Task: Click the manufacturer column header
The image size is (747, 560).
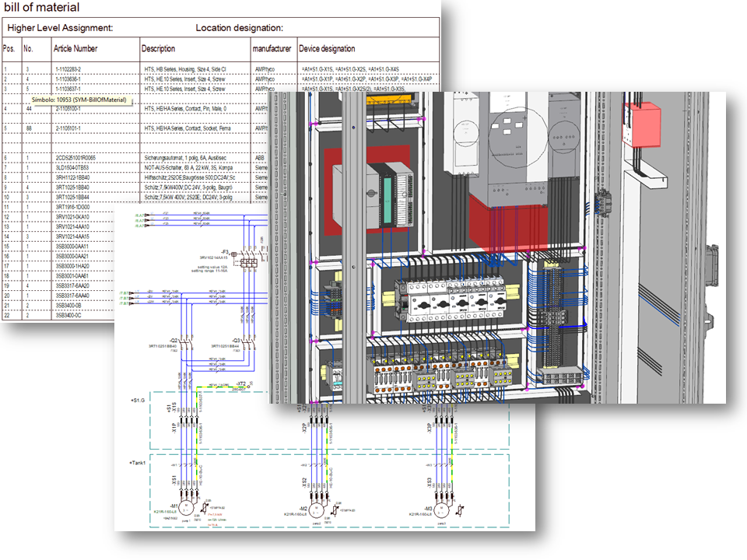Action: pyautogui.click(x=272, y=48)
